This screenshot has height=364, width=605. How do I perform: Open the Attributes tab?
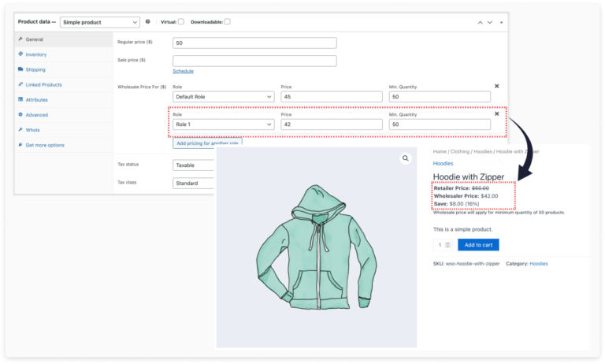click(x=64, y=99)
